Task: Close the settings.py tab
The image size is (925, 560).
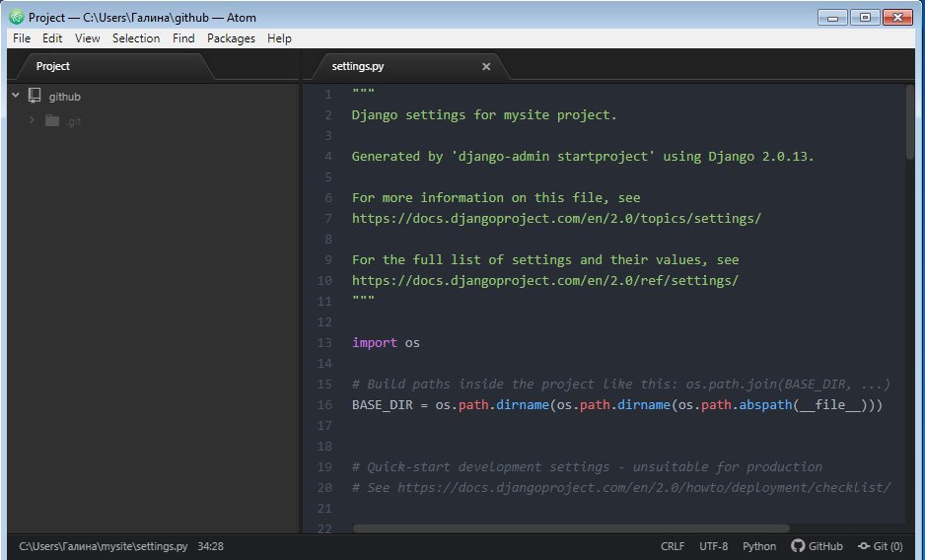Action: [486, 67]
